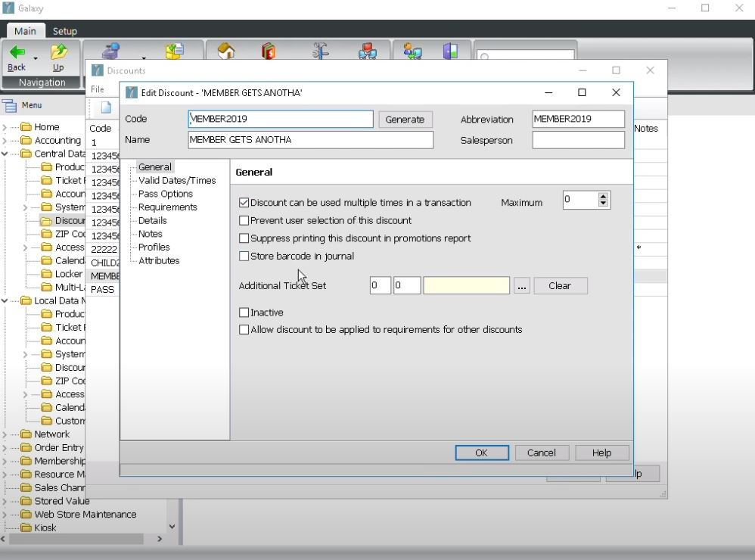Mark the discount as Inactive
This screenshot has width=755, height=560.
pyautogui.click(x=244, y=312)
